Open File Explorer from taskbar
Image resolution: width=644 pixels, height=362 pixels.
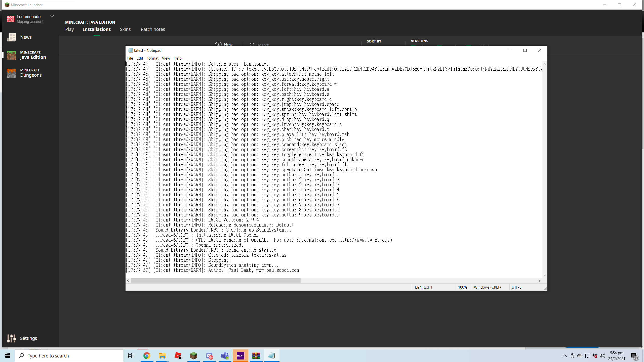(162, 356)
